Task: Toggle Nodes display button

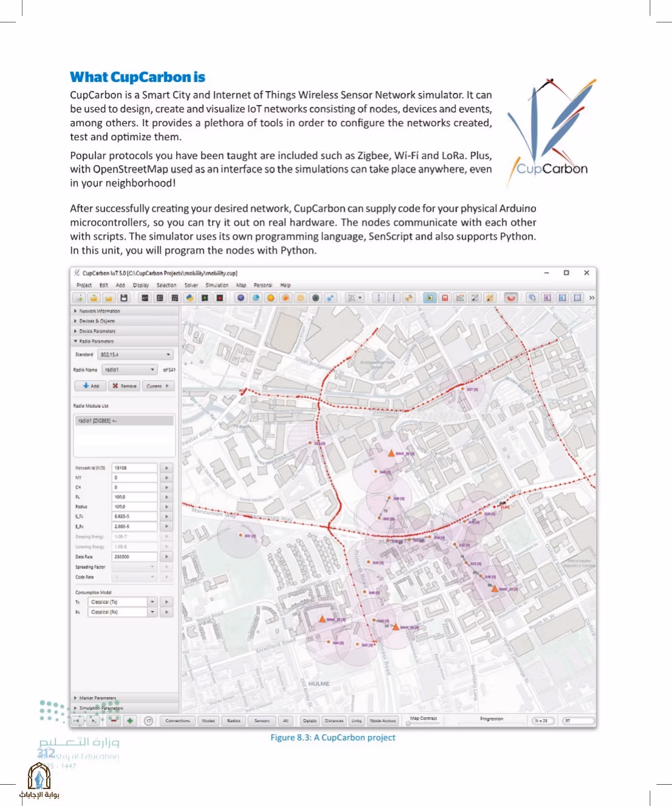Action: 208,721
